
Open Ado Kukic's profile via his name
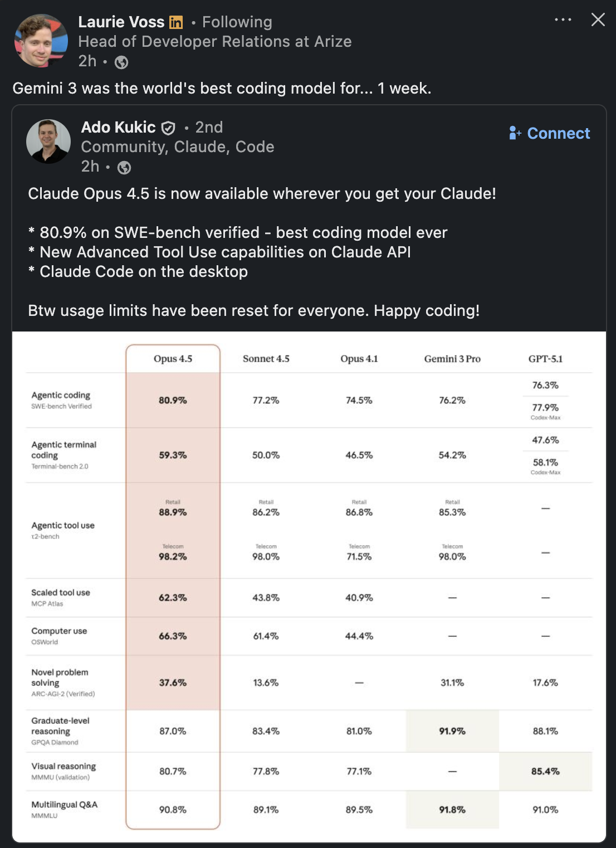(x=118, y=127)
